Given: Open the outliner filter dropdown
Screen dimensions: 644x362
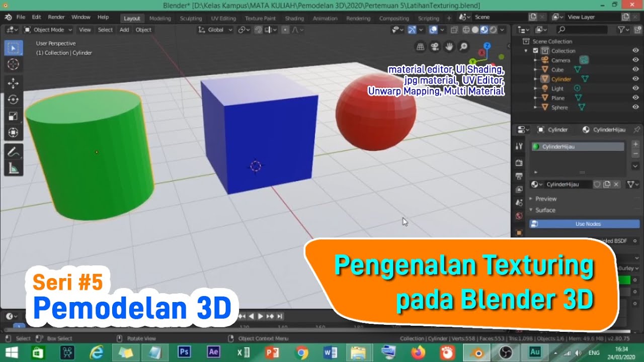Looking at the screenshot, I should 624,30.
